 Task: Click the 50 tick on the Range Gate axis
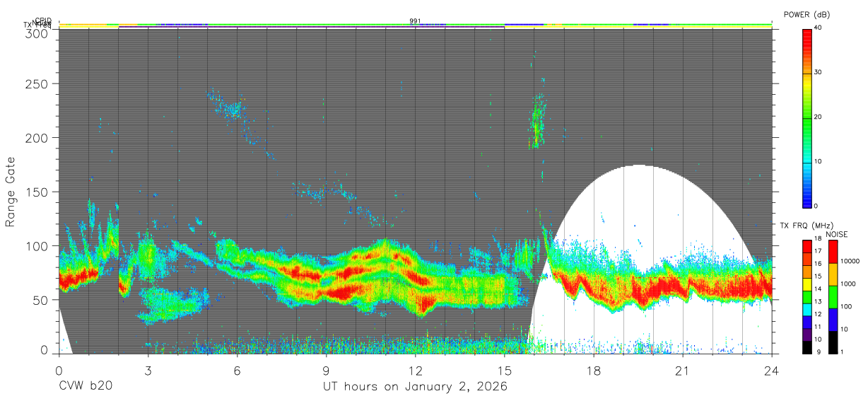pyautogui.click(x=41, y=300)
